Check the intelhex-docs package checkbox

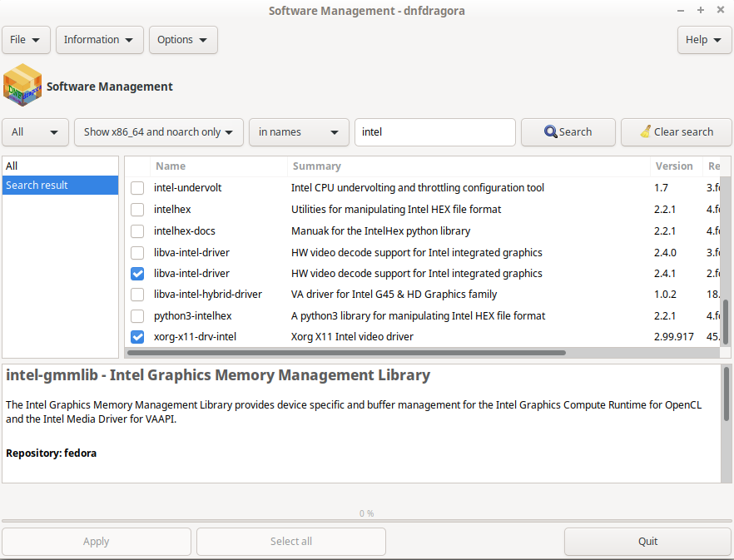pos(137,230)
